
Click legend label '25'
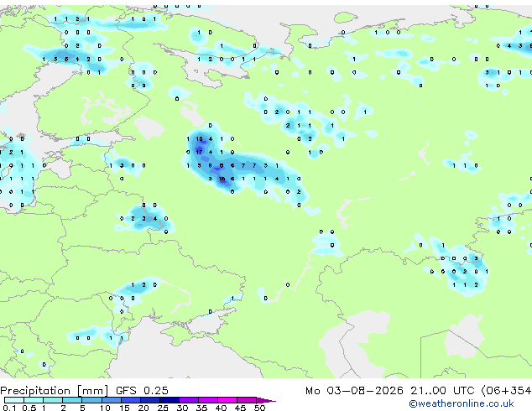point(163,408)
